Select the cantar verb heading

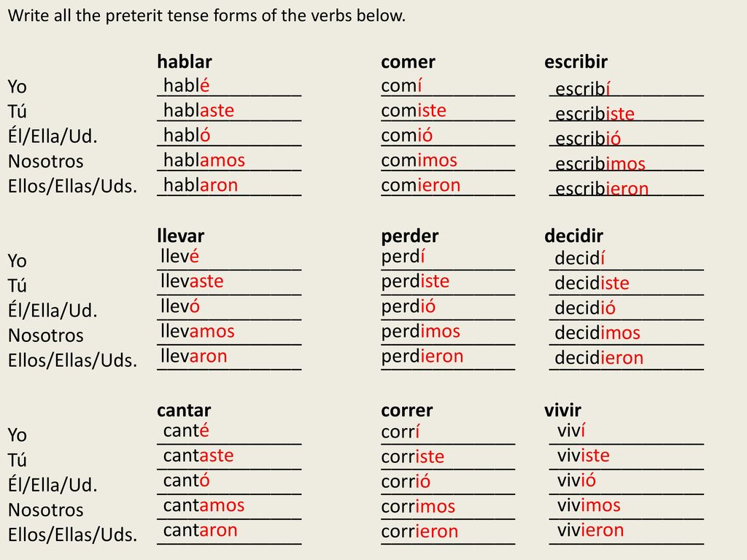pos(184,410)
